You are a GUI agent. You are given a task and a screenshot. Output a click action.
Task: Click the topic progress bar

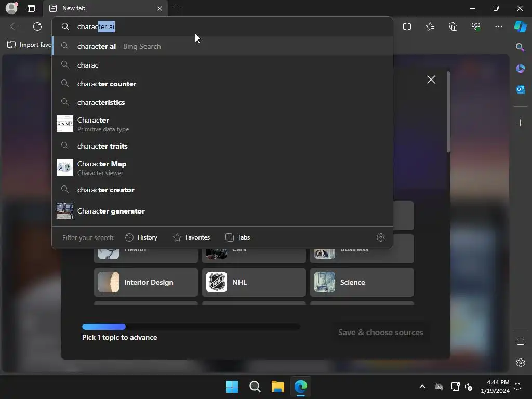[x=191, y=327]
